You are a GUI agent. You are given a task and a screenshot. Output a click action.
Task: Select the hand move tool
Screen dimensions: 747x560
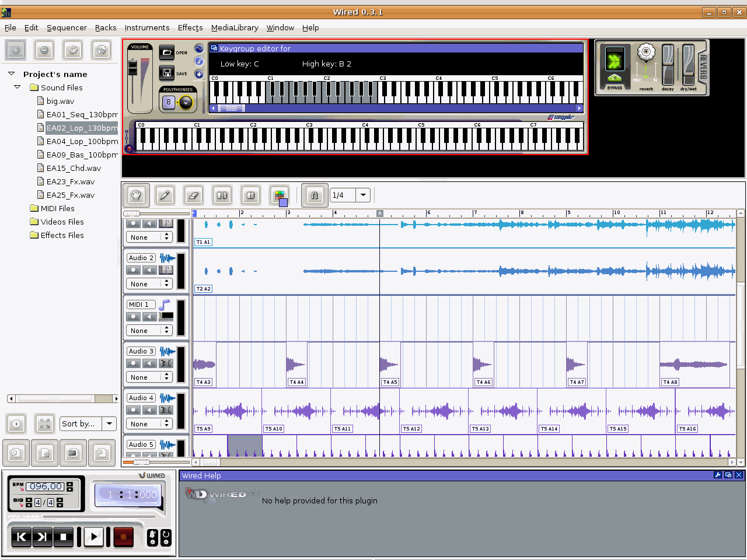pyautogui.click(x=136, y=195)
